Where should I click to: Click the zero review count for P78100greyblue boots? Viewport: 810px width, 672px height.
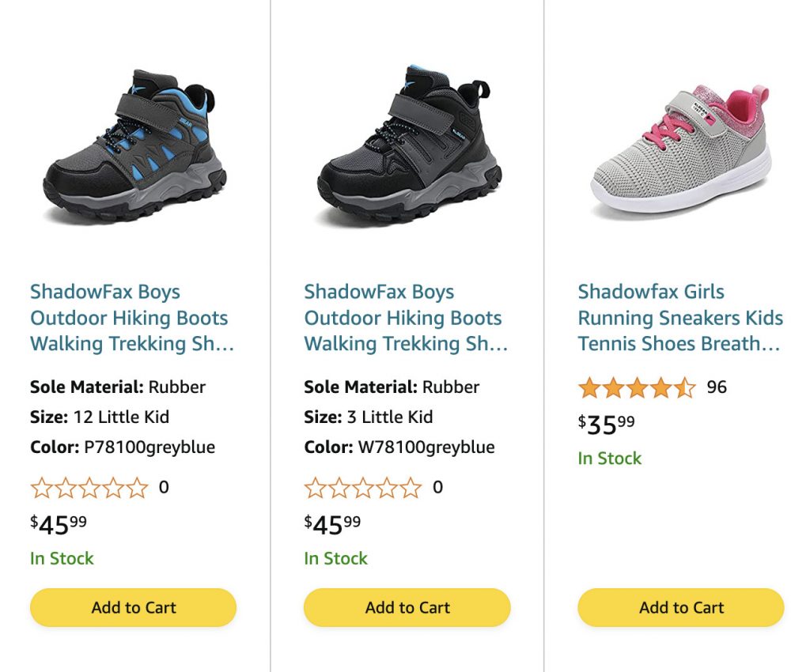point(164,487)
